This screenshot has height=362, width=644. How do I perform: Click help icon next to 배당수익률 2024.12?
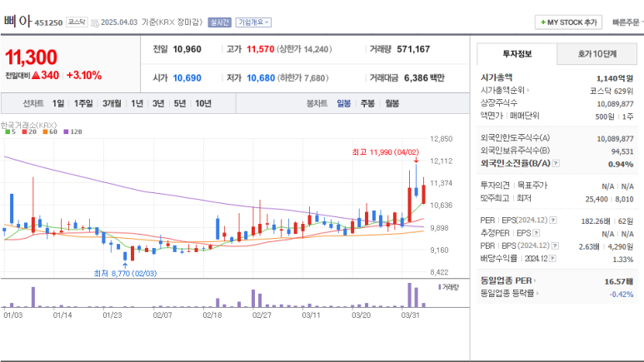pyautogui.click(x=552, y=259)
